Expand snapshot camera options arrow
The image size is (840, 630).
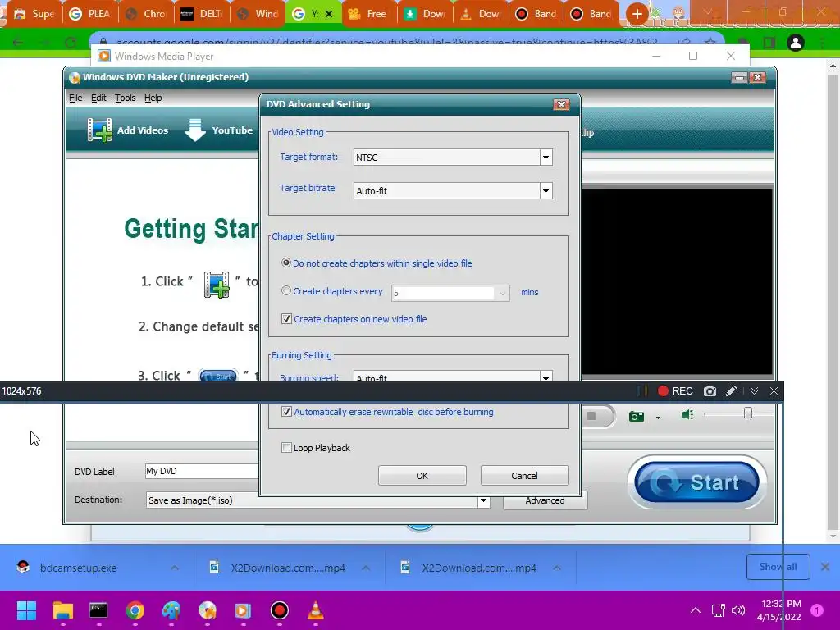tap(658, 418)
